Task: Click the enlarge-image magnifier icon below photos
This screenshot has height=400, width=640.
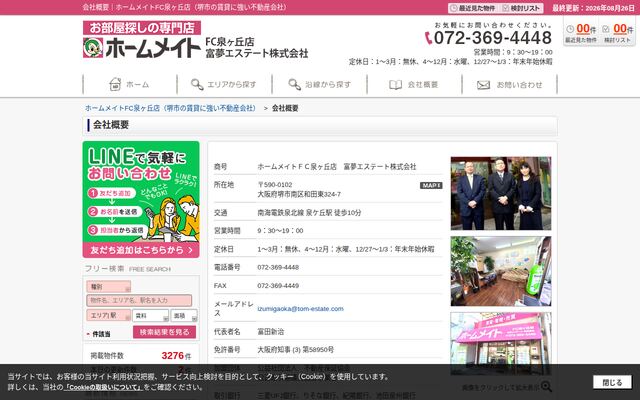Action: 546,387
